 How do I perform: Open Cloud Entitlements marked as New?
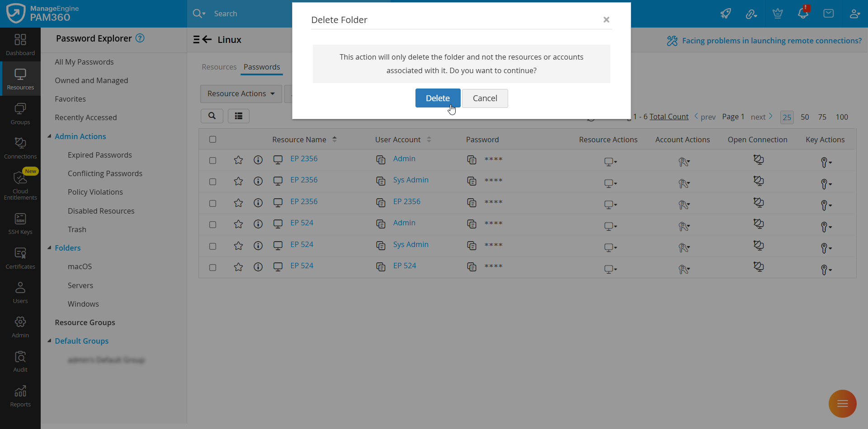click(20, 185)
